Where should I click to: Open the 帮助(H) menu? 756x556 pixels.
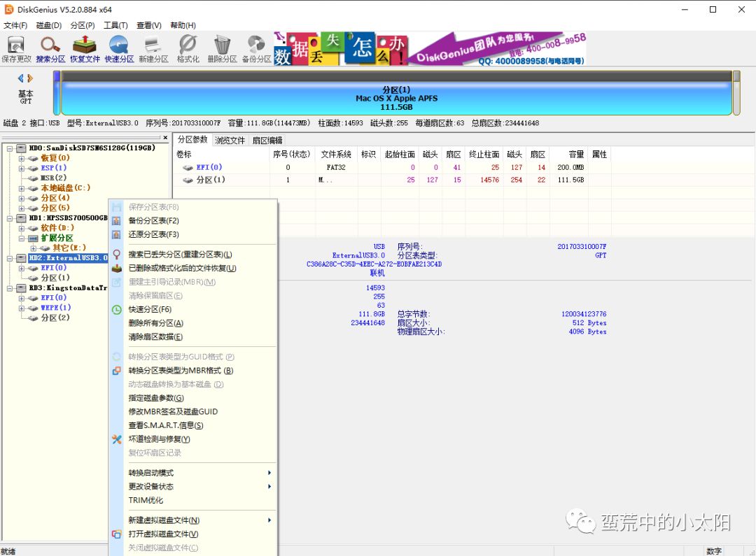[x=183, y=25]
